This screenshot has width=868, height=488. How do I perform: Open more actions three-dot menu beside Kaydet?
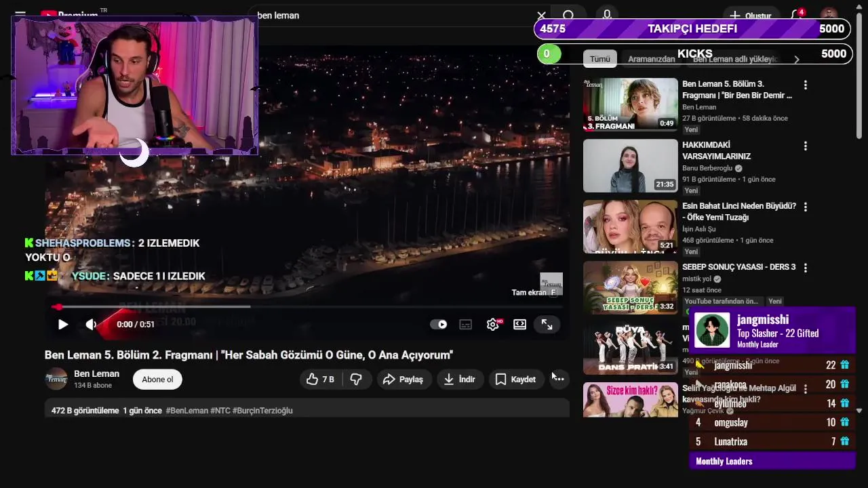click(559, 380)
